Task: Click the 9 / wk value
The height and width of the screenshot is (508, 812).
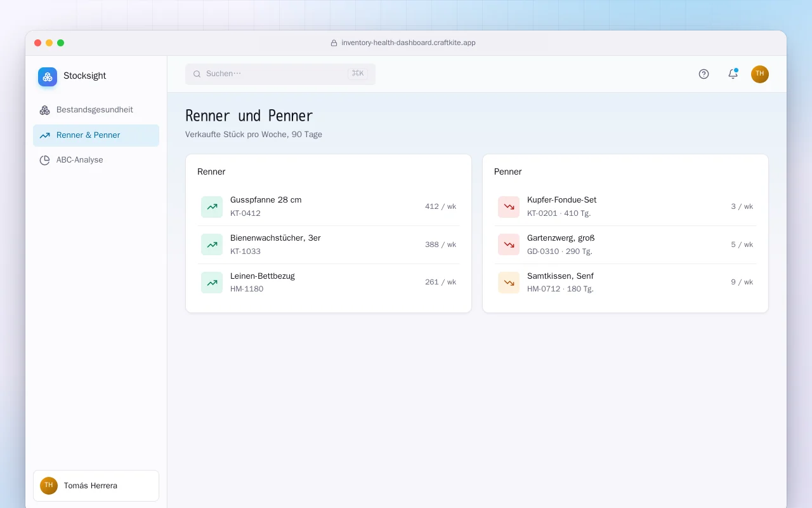Action: (x=742, y=282)
